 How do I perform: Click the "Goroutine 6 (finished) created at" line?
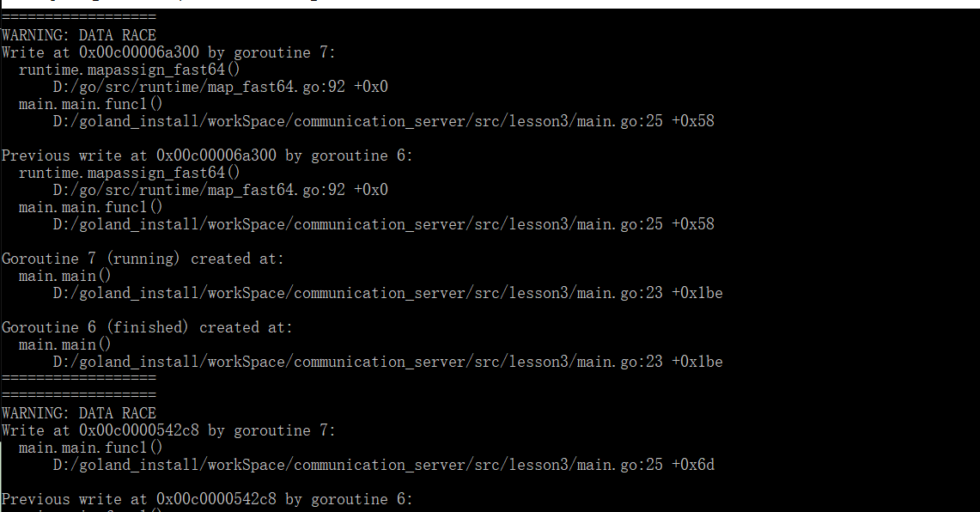tap(147, 327)
